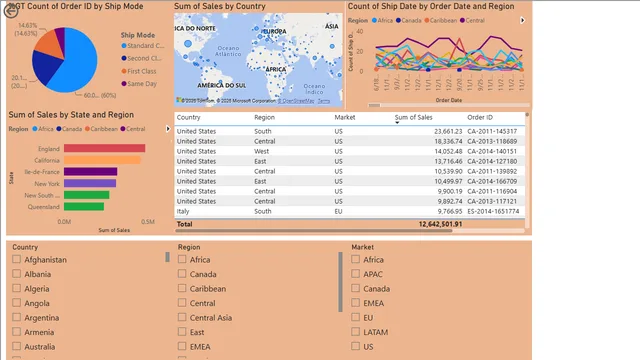Sort table by Order ID header
This screenshot has height=360, width=640.
(480, 118)
